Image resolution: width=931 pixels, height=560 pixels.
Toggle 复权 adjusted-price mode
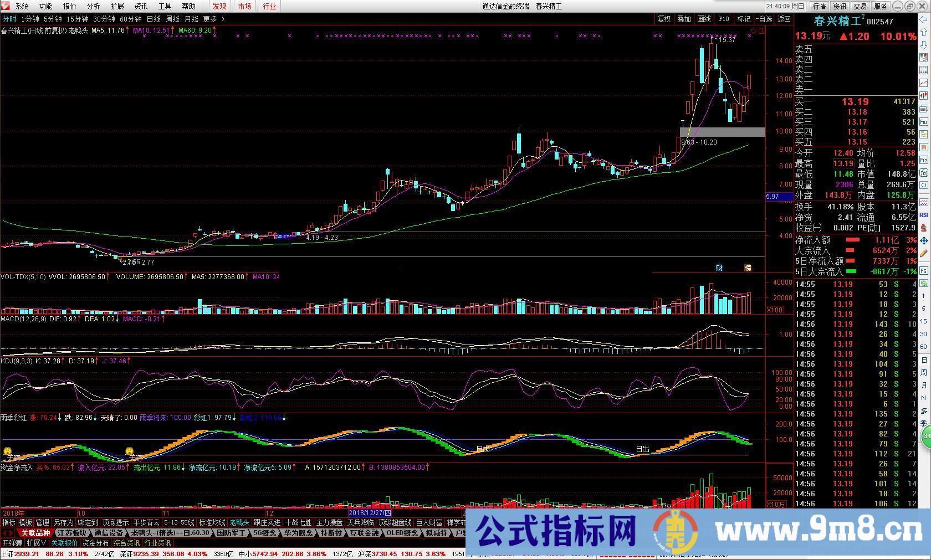(x=663, y=18)
